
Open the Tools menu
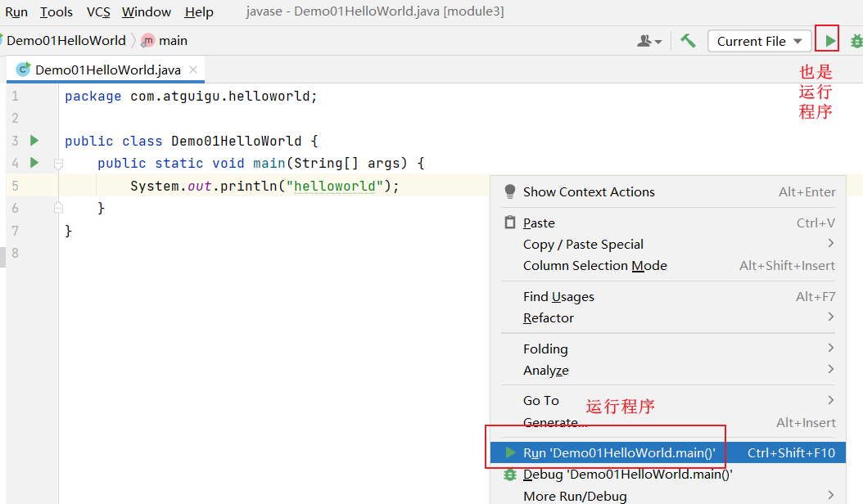coord(56,11)
